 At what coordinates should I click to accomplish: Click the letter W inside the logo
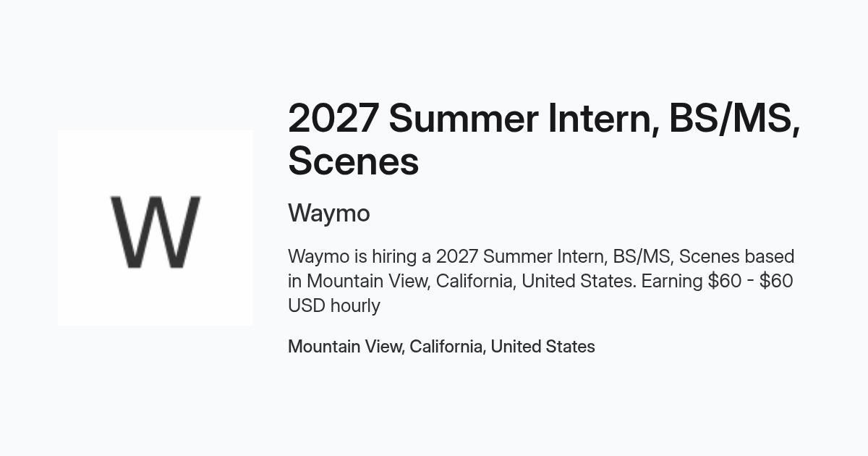coord(156,232)
